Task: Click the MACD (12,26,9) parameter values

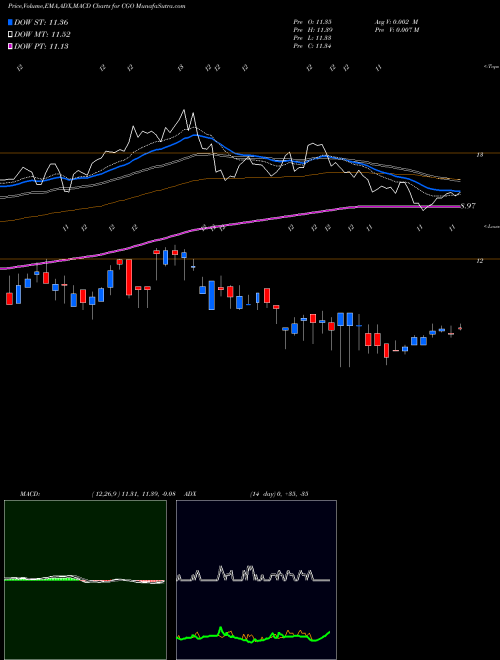Action: click(133, 494)
